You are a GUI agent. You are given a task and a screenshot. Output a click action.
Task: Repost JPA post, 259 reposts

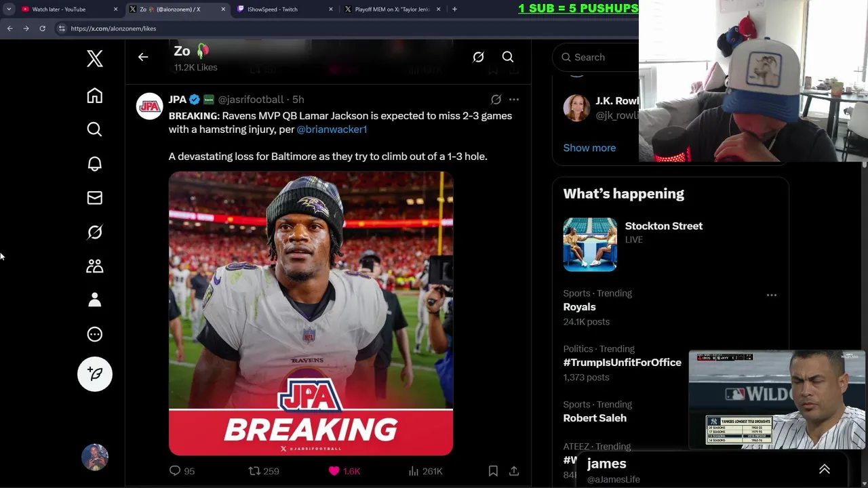(264, 471)
